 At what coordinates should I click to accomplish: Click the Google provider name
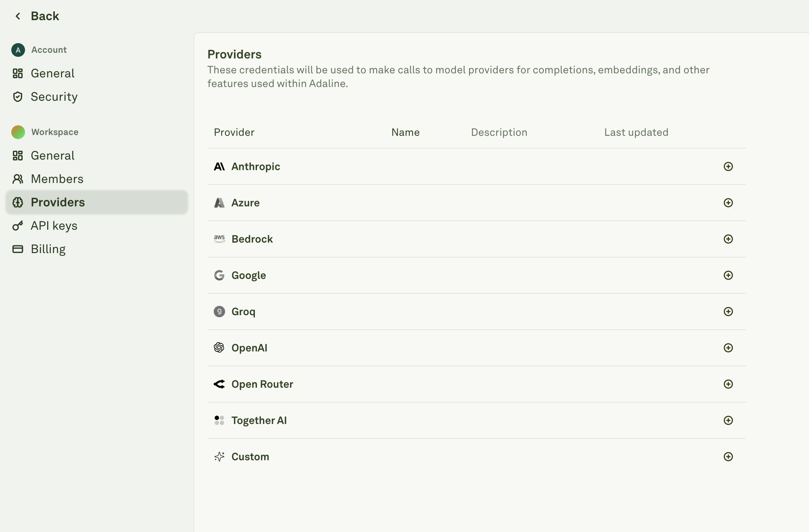pyautogui.click(x=248, y=275)
